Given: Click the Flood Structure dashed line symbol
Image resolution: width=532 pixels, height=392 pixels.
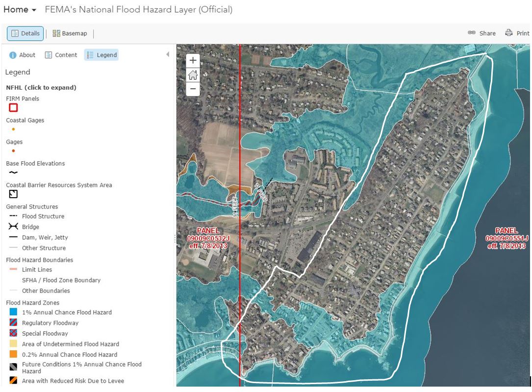Looking at the screenshot, I should tap(13, 216).
